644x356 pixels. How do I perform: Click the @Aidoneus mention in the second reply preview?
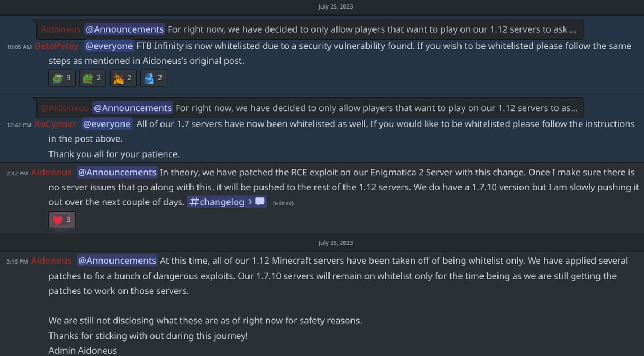pyautogui.click(x=64, y=108)
